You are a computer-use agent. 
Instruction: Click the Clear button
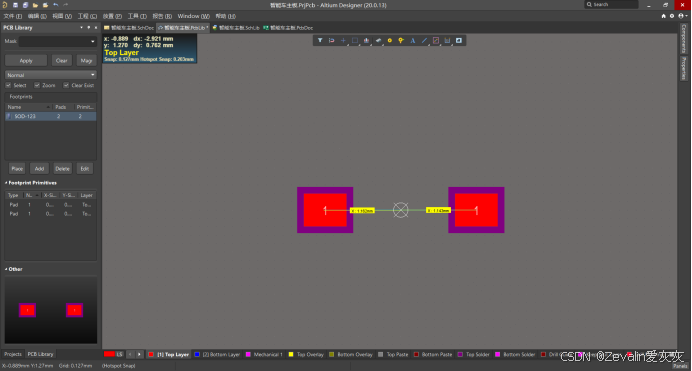pyautogui.click(x=62, y=60)
